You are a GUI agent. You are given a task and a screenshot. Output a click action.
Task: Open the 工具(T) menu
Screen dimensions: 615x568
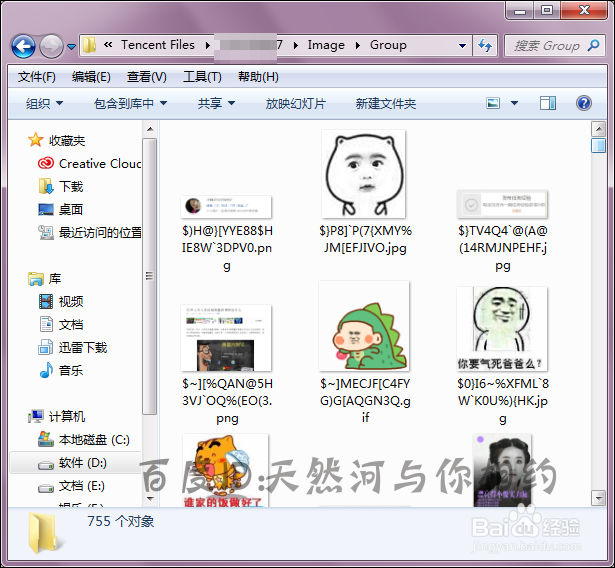[x=202, y=77]
